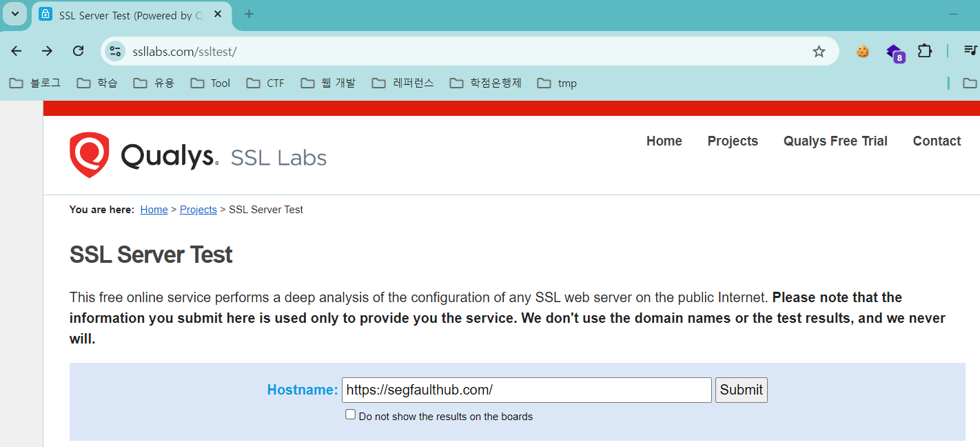Open the 웹 개발 bookmark folder

coord(328,83)
